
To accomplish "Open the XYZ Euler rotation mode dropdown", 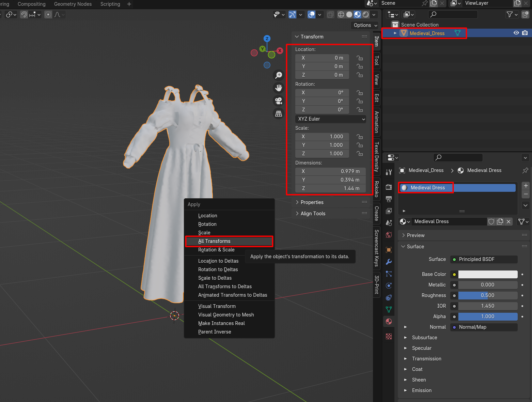I will click(x=331, y=119).
